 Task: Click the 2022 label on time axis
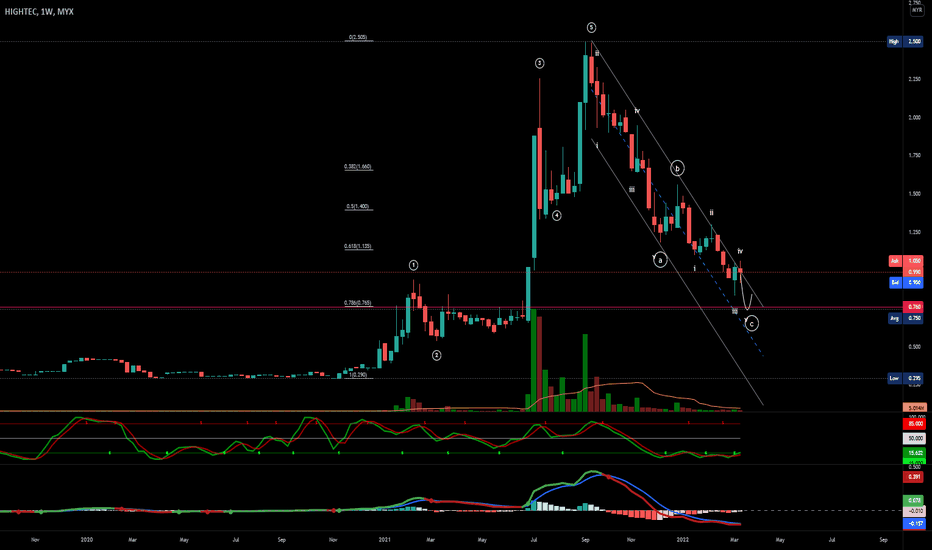683,540
